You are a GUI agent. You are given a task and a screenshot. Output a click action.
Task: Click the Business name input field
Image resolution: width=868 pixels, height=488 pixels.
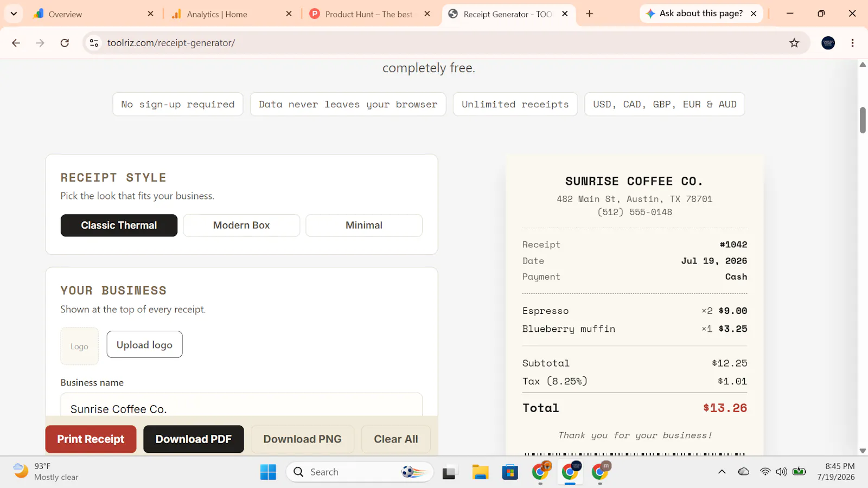pyautogui.click(x=241, y=406)
